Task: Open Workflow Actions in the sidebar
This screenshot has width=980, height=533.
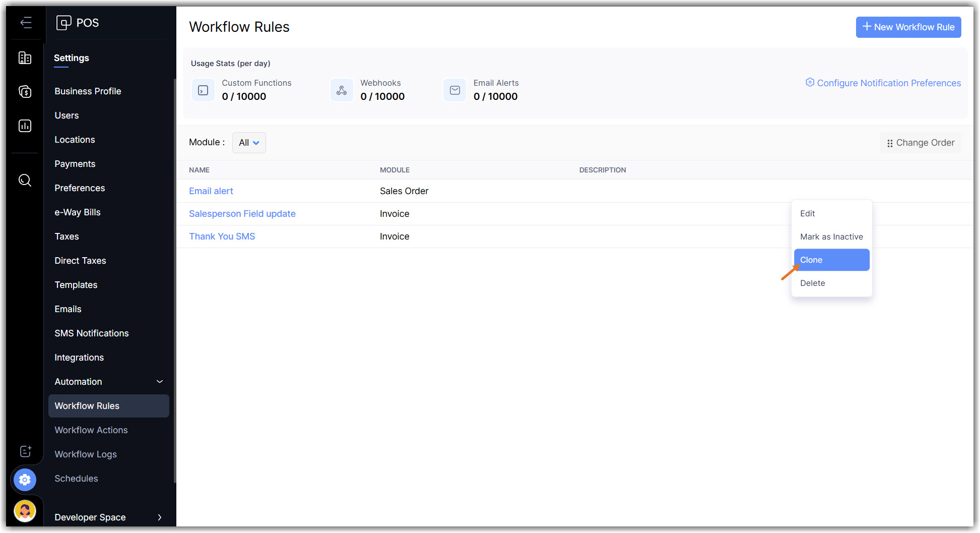Action: 91,430
